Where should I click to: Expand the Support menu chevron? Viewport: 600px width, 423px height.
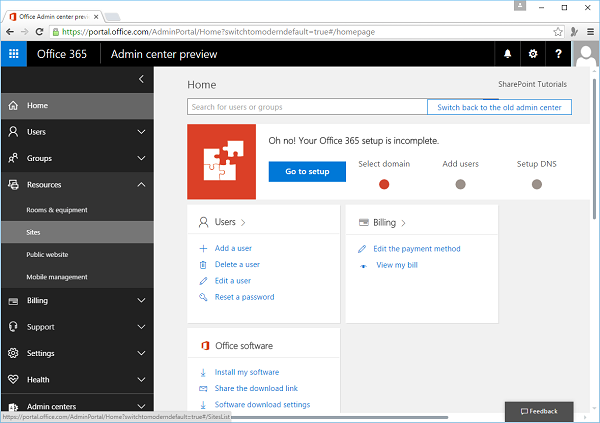point(141,327)
